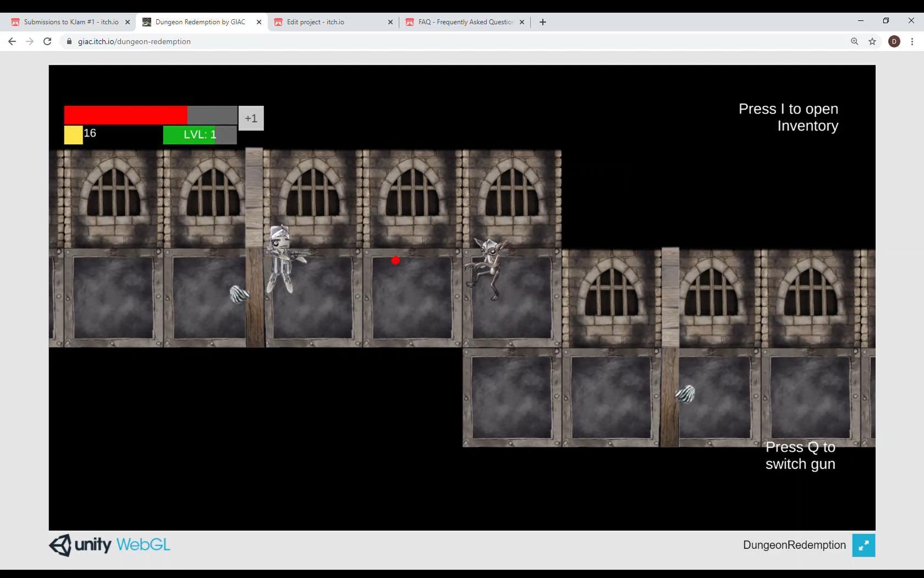Click the +1 button beside health bar
The height and width of the screenshot is (578, 924).
point(251,118)
